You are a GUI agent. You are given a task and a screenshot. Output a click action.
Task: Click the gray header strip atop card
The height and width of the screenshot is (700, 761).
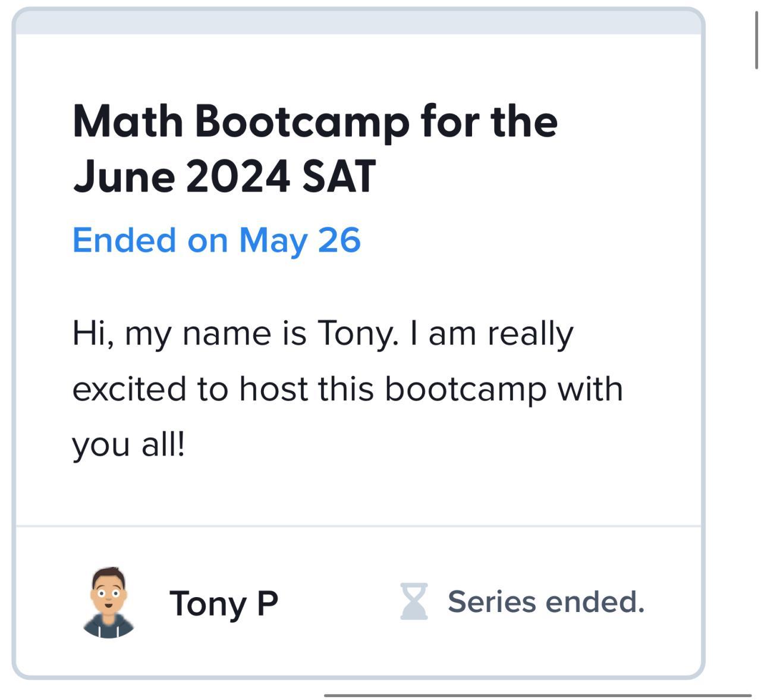click(358, 22)
